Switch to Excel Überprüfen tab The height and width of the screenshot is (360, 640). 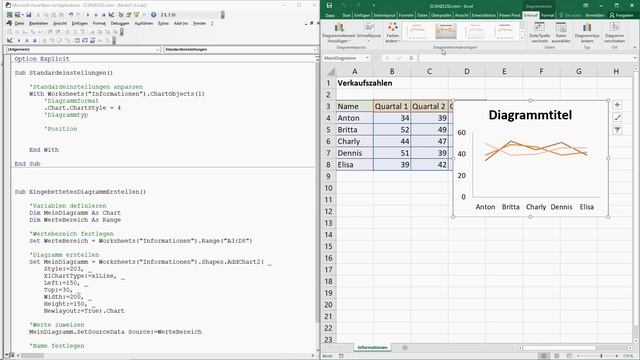pyautogui.click(x=440, y=15)
